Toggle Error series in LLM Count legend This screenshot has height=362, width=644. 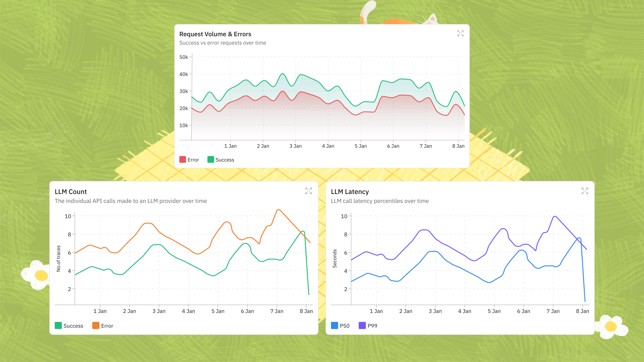point(103,326)
